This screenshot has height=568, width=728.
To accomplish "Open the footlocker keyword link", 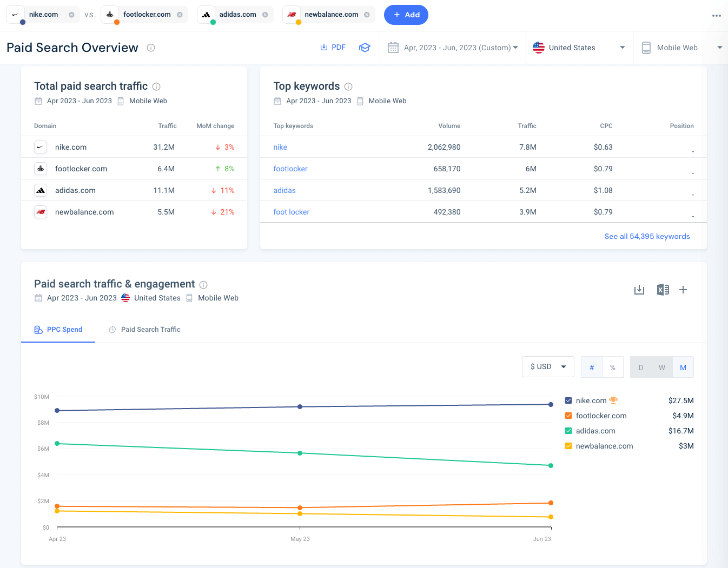I will [290, 169].
